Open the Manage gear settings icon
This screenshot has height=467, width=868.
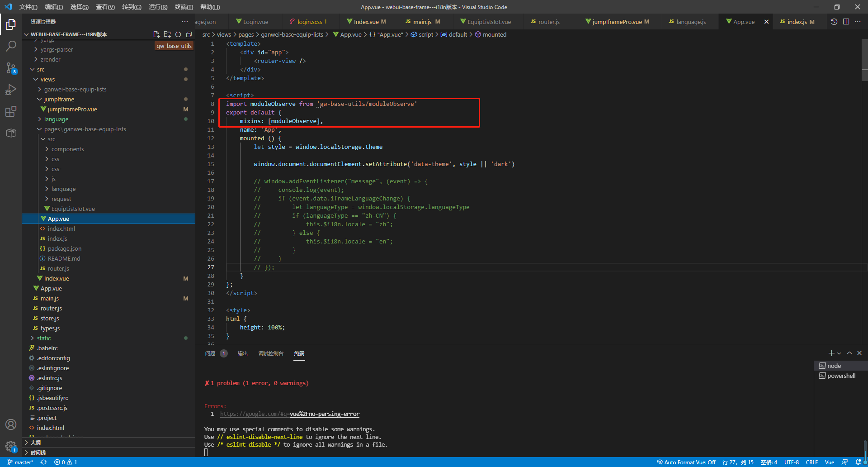[x=11, y=446]
